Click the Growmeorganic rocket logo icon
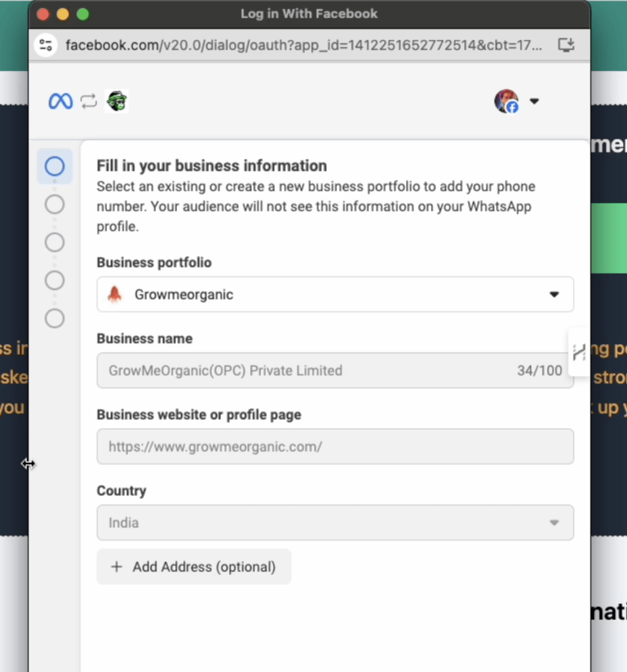The image size is (627, 672). pyautogui.click(x=114, y=295)
